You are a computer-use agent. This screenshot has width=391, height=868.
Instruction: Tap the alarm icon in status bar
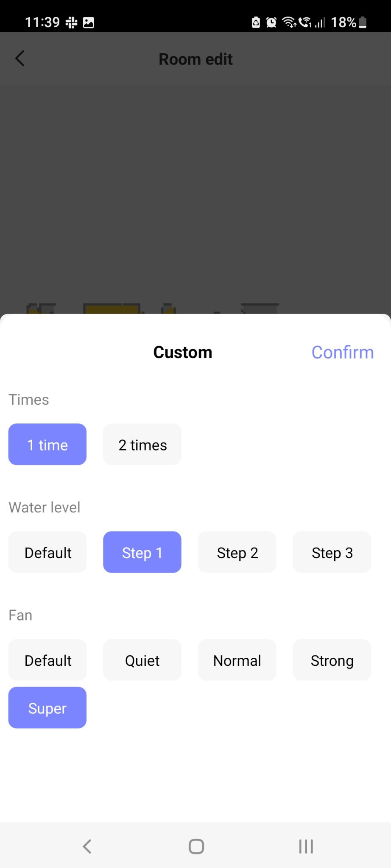click(271, 22)
